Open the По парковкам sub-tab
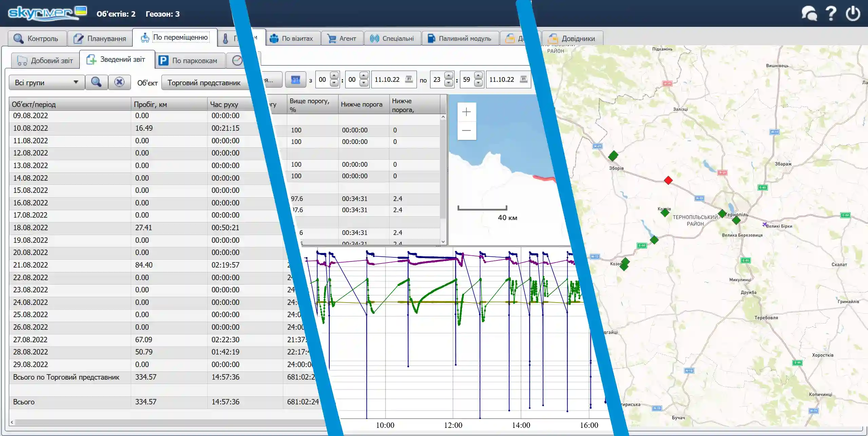 (x=190, y=61)
